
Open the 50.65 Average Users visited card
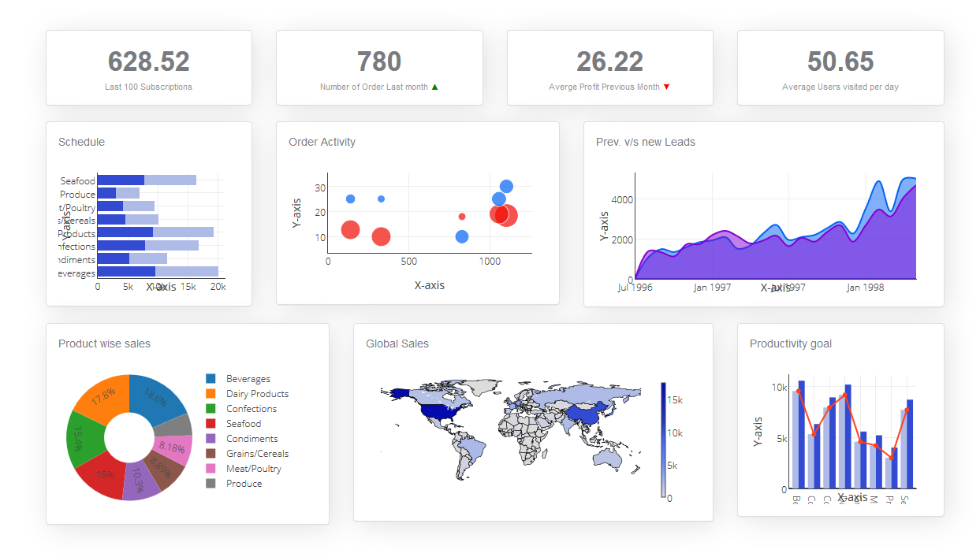pos(840,68)
